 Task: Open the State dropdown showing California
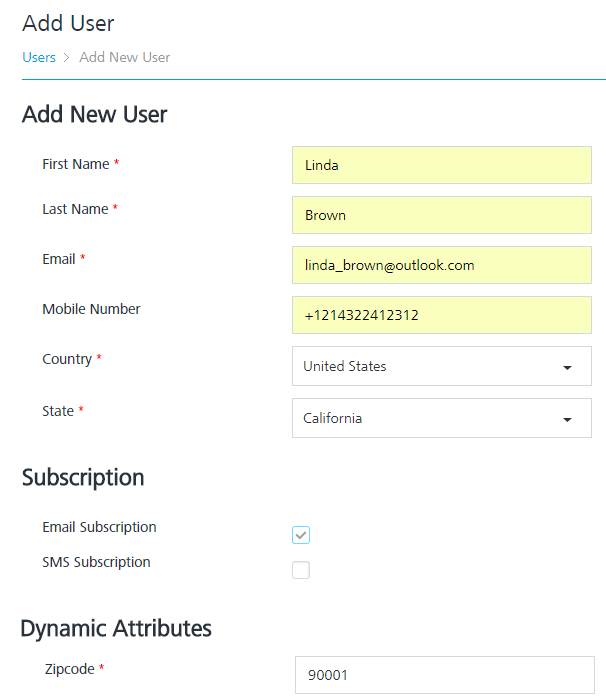(x=442, y=418)
